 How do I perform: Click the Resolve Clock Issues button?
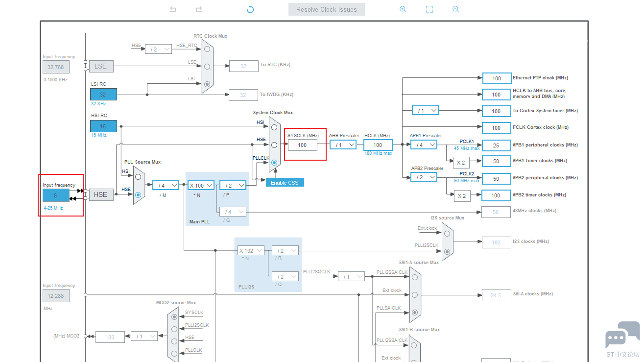coord(326,9)
